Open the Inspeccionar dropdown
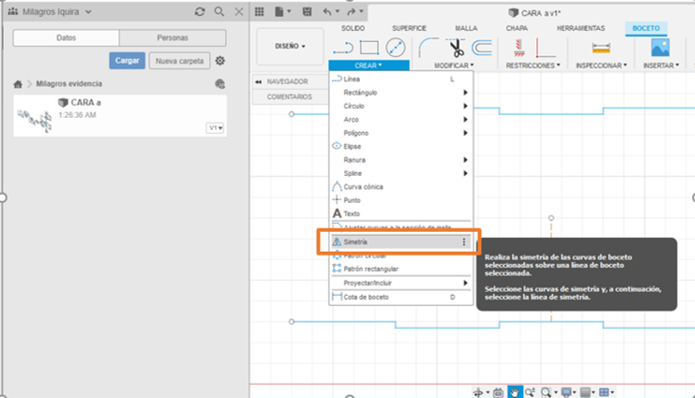695x398 pixels. coord(601,66)
